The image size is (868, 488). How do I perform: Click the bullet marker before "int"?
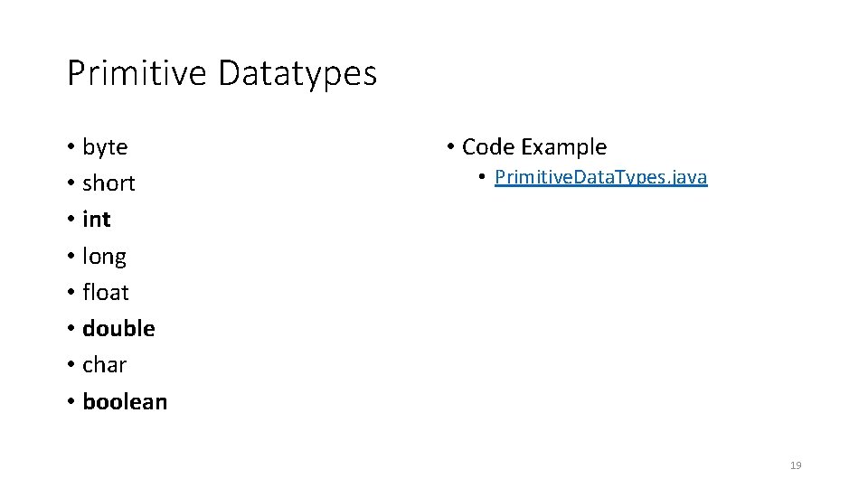71,220
